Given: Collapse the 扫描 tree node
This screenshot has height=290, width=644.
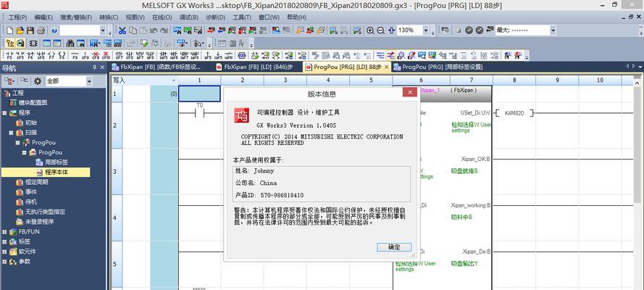Looking at the screenshot, I should coord(12,133).
